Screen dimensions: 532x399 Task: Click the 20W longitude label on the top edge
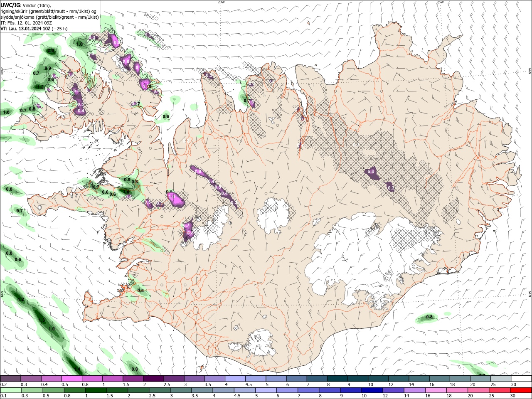(221, 2)
